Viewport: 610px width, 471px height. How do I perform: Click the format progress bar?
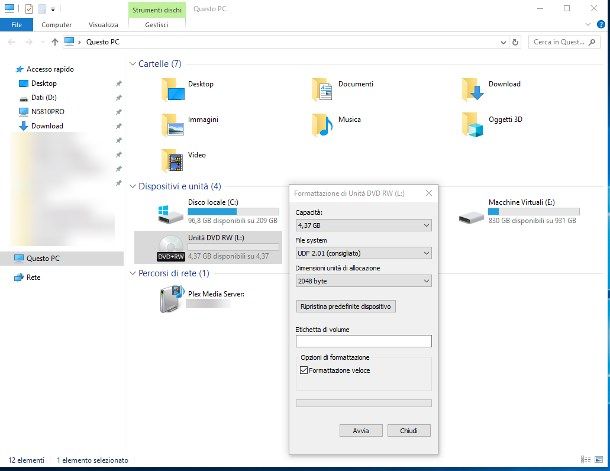point(364,403)
